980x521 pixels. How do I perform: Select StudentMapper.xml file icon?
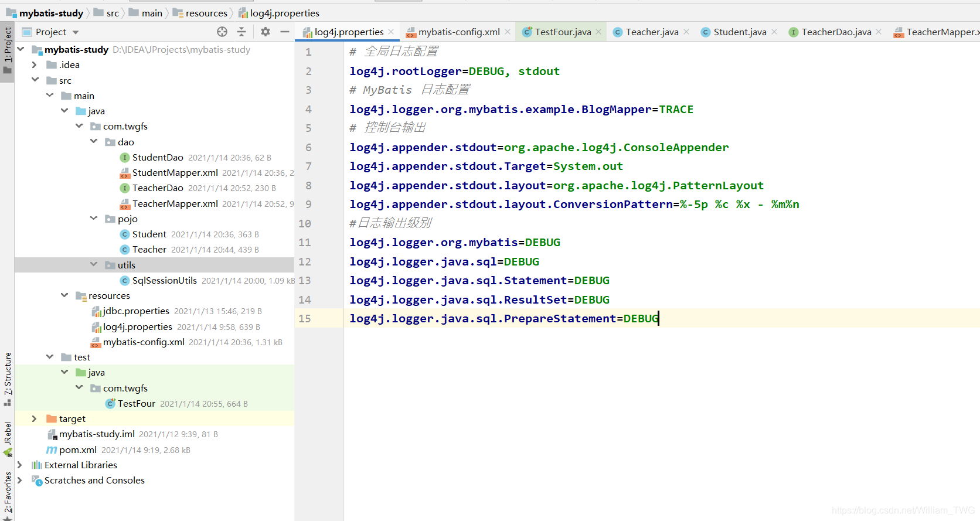click(x=124, y=173)
